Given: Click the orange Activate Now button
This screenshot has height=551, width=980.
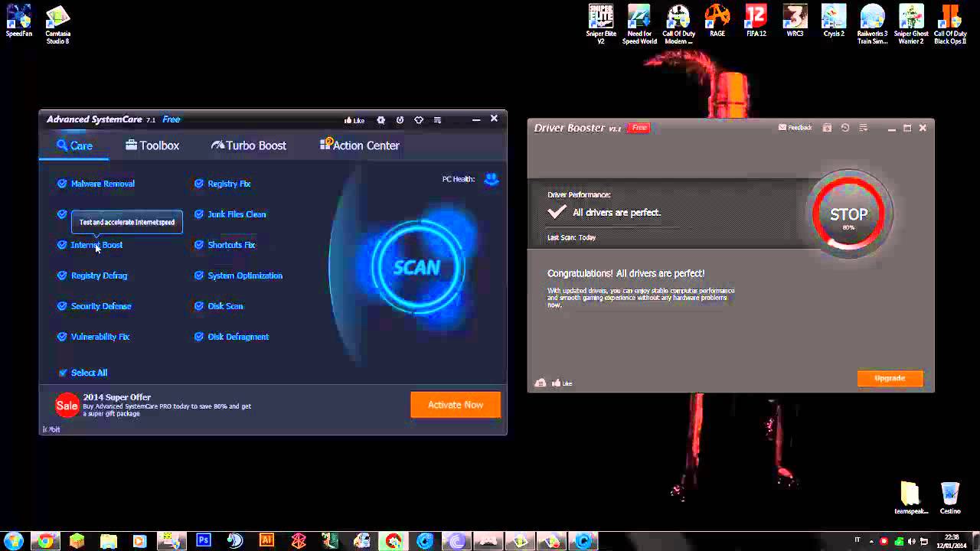Looking at the screenshot, I should click(x=456, y=405).
